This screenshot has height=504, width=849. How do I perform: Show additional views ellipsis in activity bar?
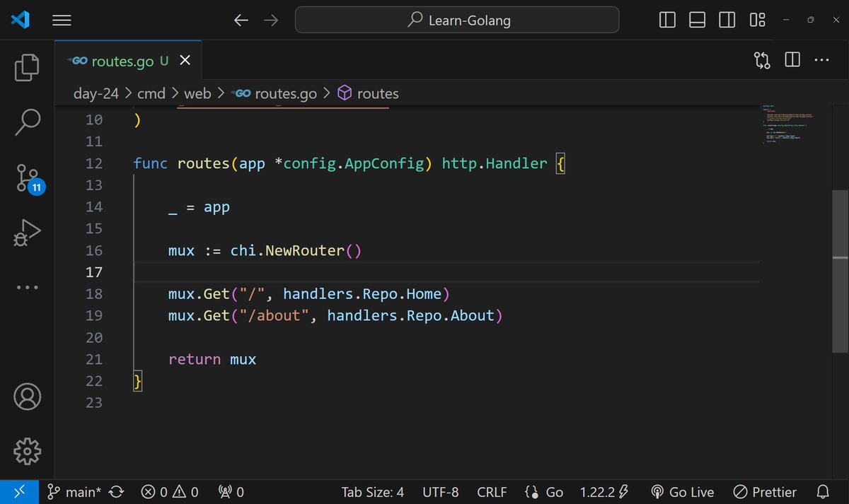(x=28, y=287)
